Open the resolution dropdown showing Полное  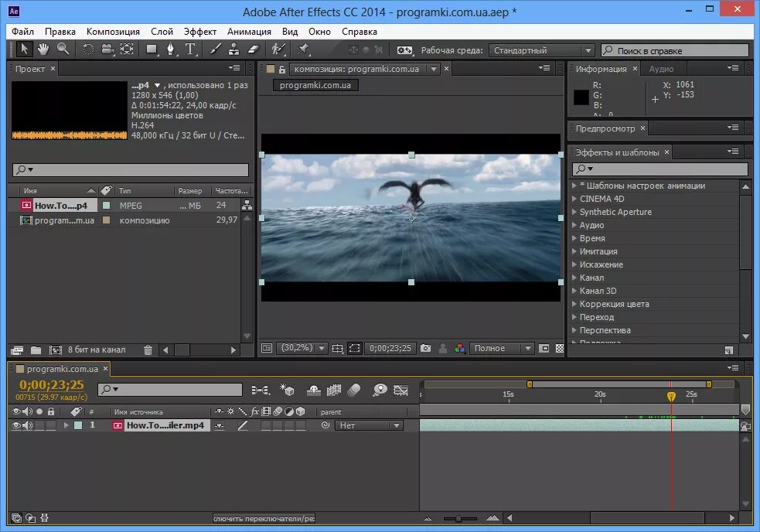click(x=501, y=348)
